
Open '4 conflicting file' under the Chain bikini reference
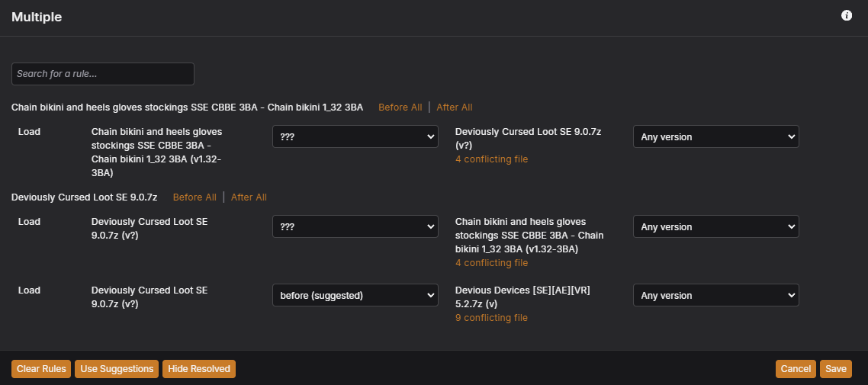coord(491,263)
